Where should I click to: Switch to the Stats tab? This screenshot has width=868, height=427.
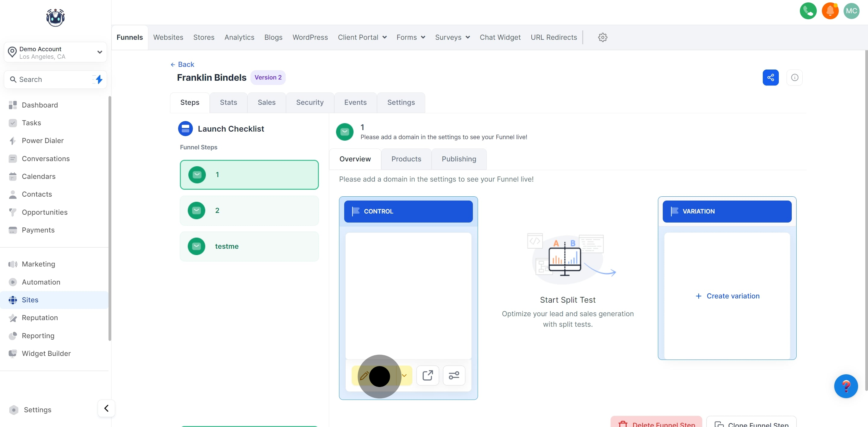click(228, 102)
